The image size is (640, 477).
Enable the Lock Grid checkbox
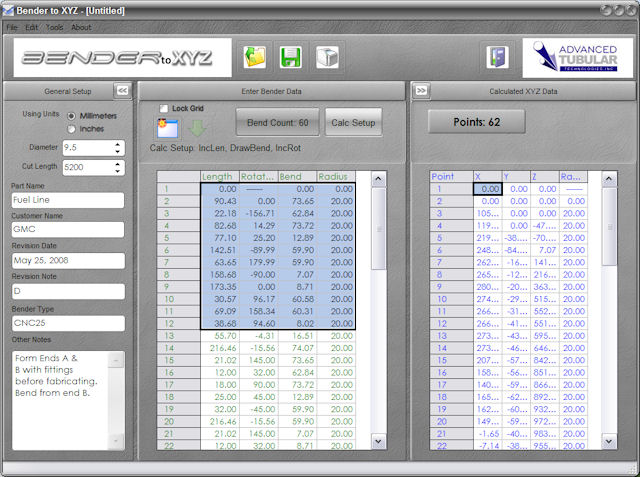[x=164, y=107]
